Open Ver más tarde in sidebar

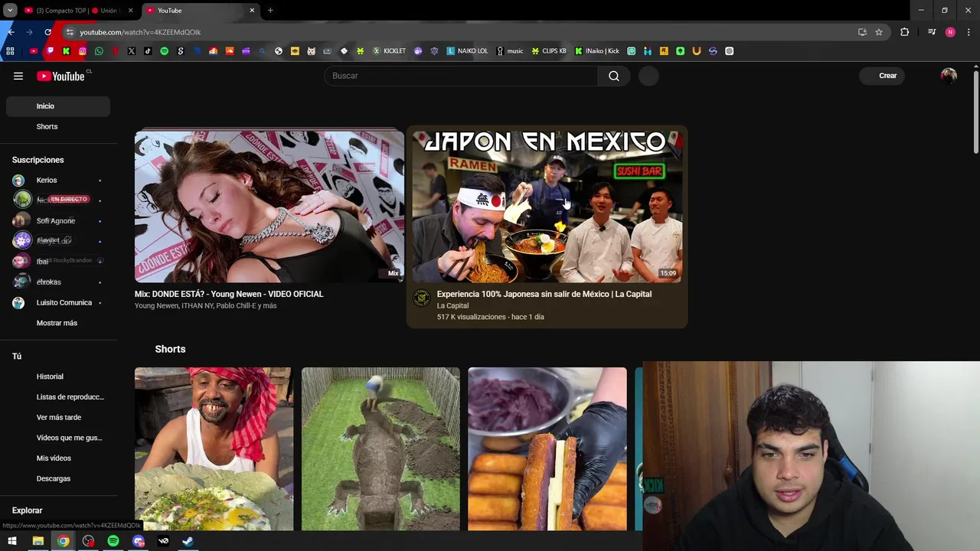coord(58,417)
